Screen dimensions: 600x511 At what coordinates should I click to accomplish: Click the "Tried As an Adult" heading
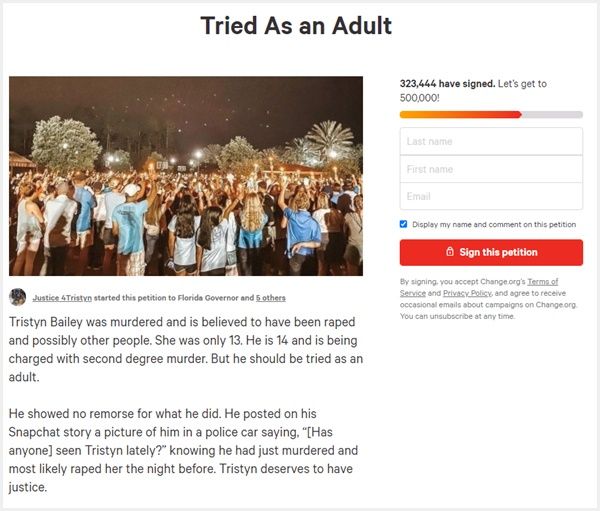[x=296, y=25]
